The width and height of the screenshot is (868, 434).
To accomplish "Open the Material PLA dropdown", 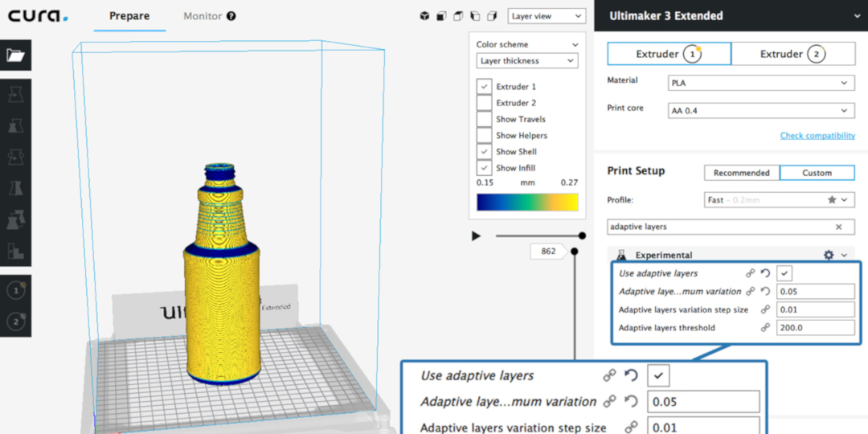I will point(761,83).
